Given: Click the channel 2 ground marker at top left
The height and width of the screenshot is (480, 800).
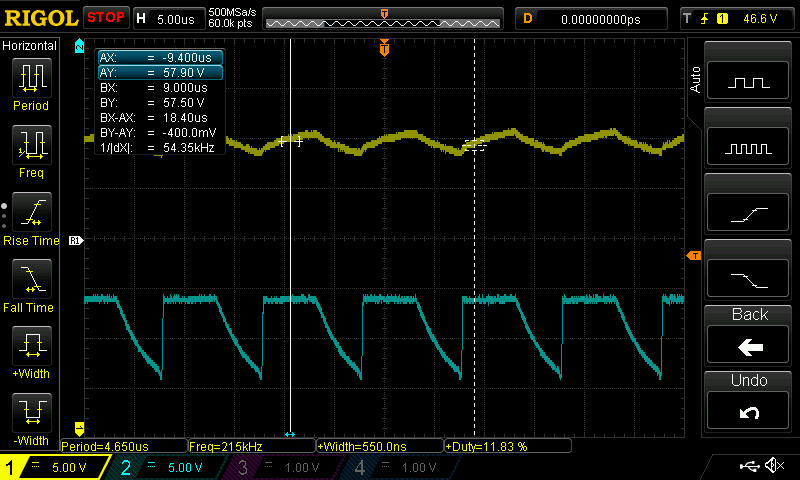Looking at the screenshot, I should pyautogui.click(x=79, y=45).
